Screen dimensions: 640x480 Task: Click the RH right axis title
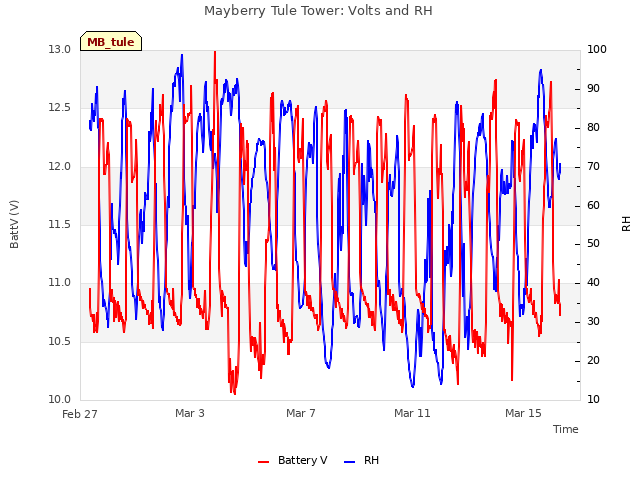click(626, 224)
